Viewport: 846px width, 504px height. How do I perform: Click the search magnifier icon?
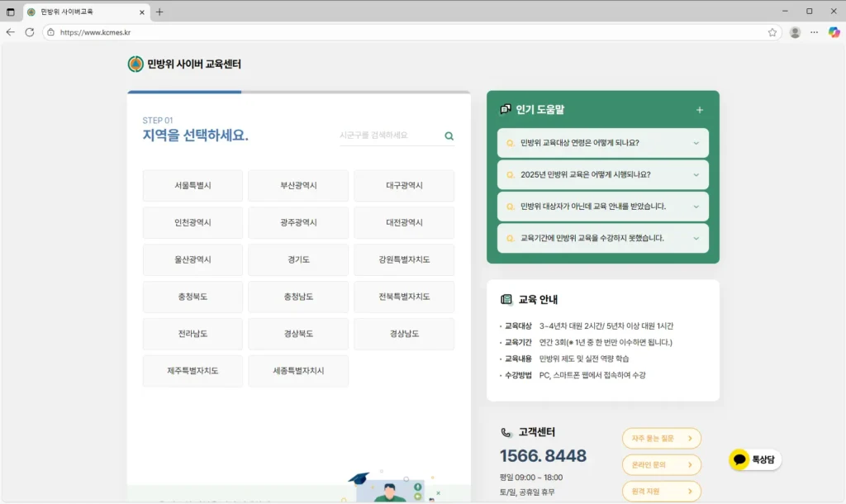[x=449, y=136]
